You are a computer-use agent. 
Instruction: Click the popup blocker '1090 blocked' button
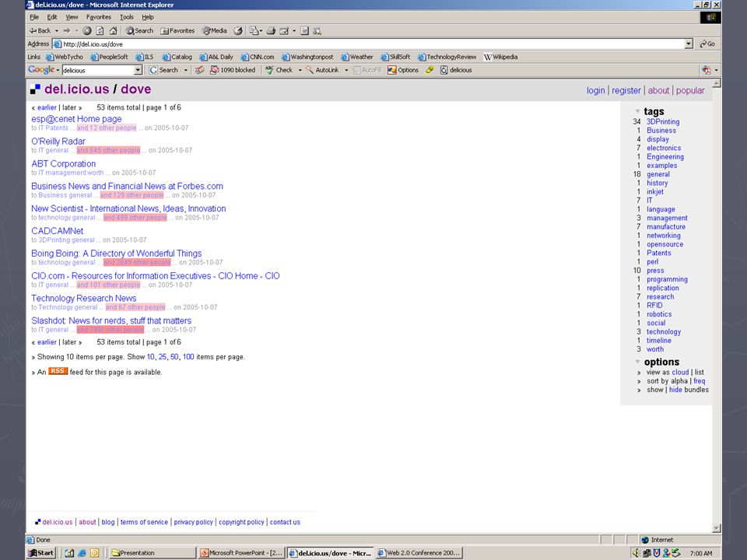click(x=233, y=70)
